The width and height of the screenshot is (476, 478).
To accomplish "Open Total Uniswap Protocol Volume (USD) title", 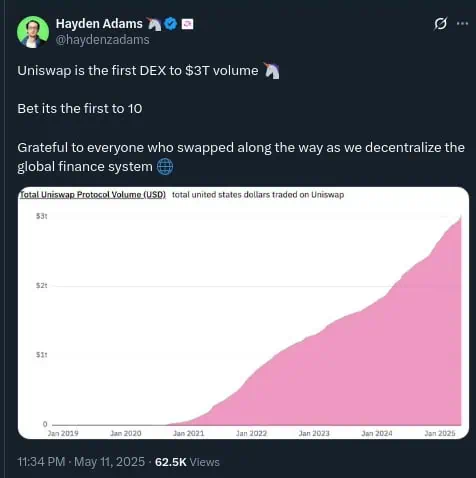I will pos(92,195).
